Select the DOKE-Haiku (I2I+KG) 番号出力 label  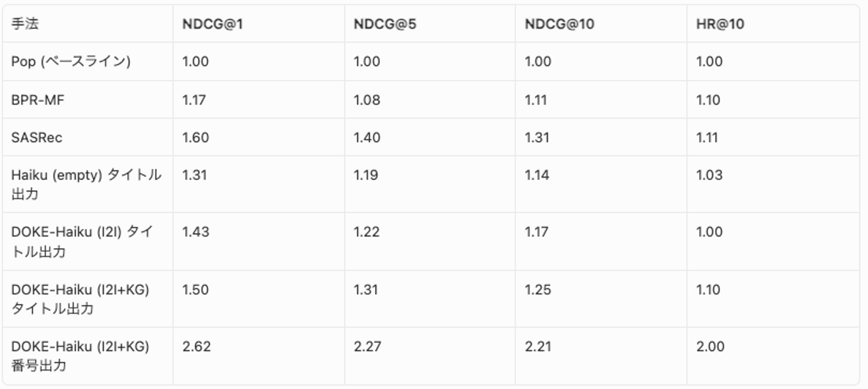[x=80, y=356]
